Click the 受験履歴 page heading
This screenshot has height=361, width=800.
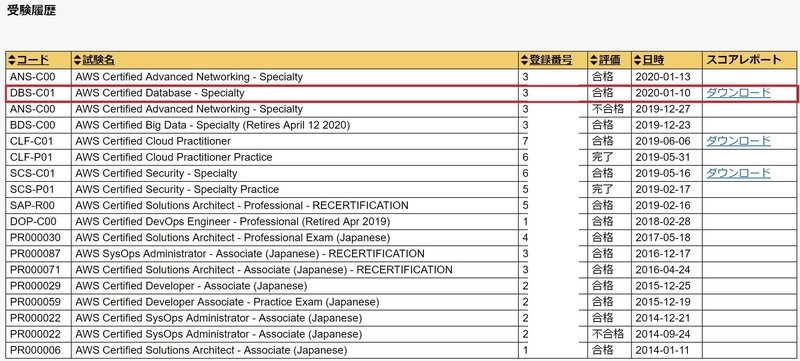coord(31,11)
